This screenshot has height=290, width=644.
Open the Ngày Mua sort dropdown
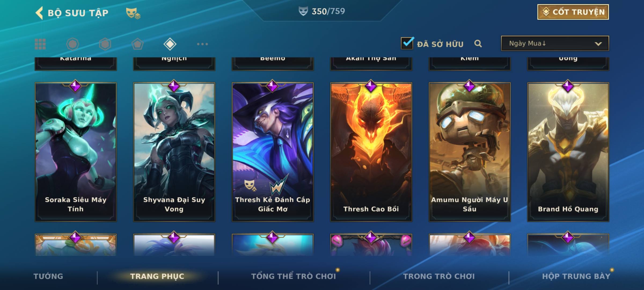click(555, 43)
